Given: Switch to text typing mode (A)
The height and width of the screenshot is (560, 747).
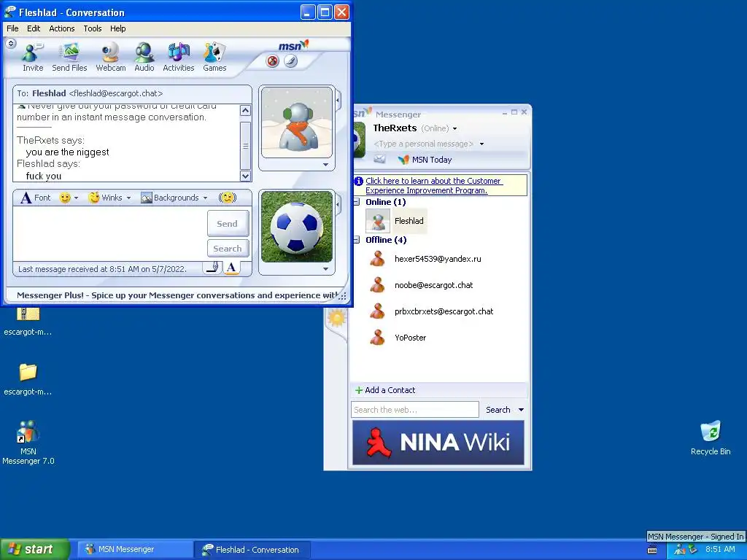Looking at the screenshot, I should [x=231, y=268].
